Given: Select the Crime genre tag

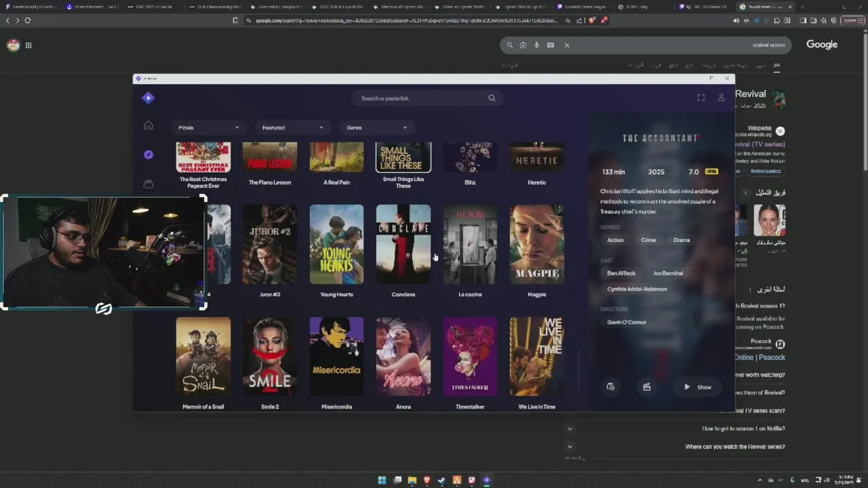Looking at the screenshot, I should pos(648,240).
